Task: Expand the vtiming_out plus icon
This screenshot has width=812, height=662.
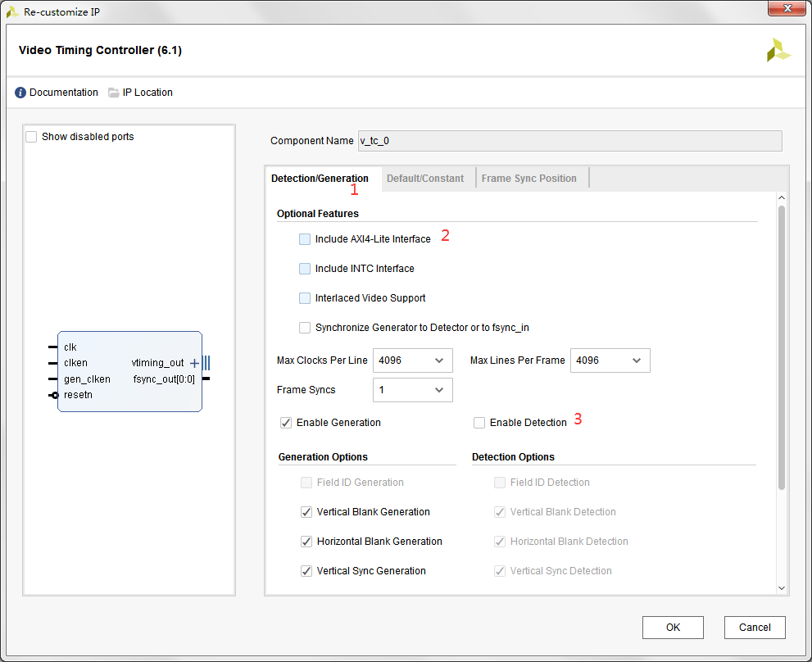Action: (x=194, y=363)
